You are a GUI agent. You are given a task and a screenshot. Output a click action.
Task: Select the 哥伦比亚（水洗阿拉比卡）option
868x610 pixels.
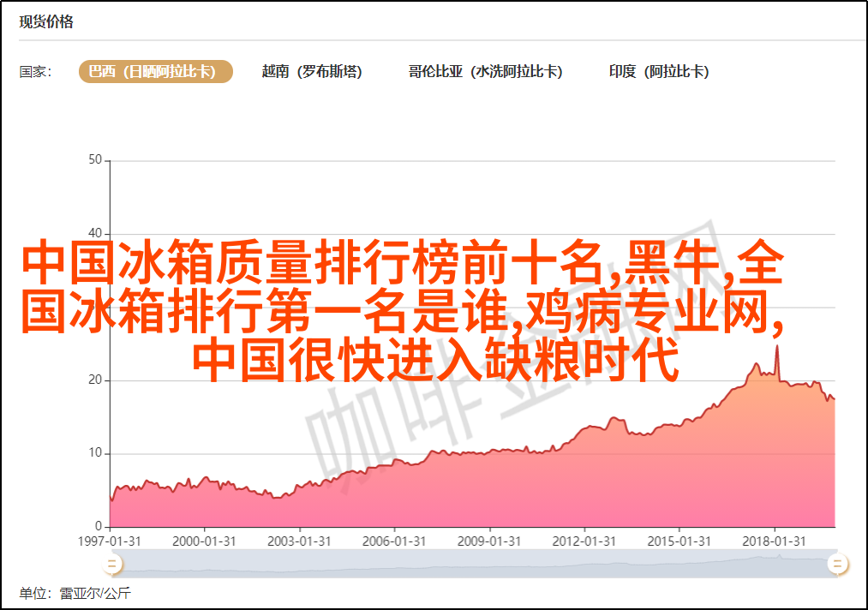(x=485, y=72)
